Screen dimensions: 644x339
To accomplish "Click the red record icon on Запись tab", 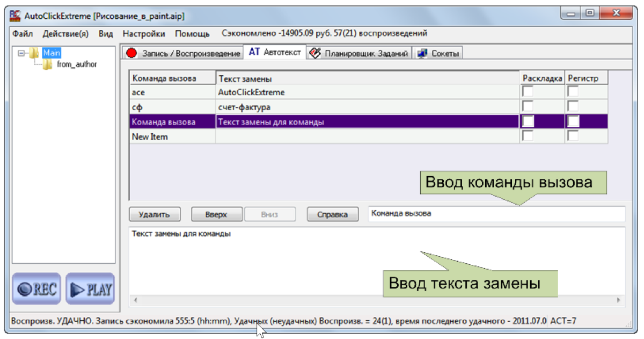I will [131, 53].
